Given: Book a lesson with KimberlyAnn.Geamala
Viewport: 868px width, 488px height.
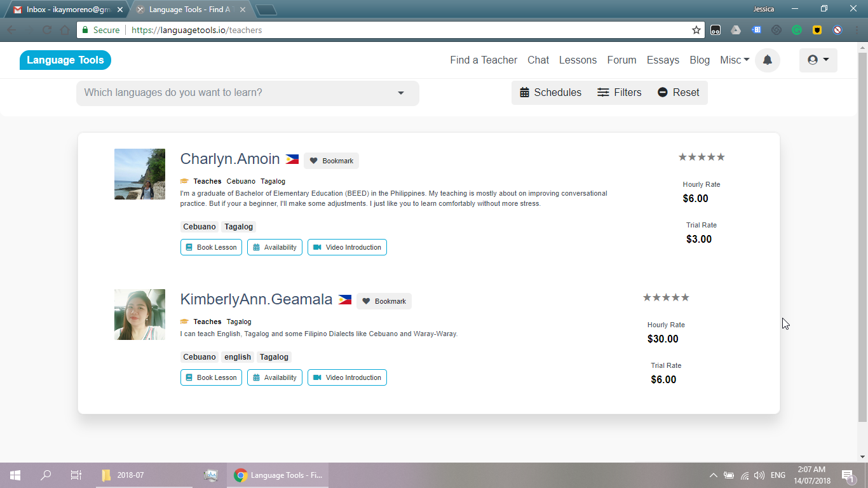Looking at the screenshot, I should 211,377.
